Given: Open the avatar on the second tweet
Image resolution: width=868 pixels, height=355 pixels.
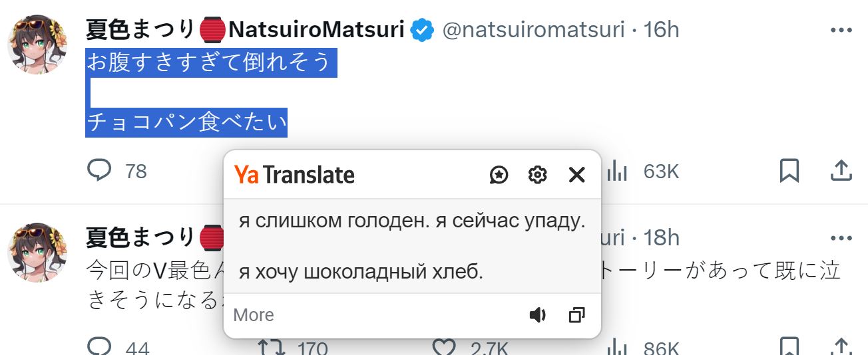Looking at the screenshot, I should (x=37, y=252).
